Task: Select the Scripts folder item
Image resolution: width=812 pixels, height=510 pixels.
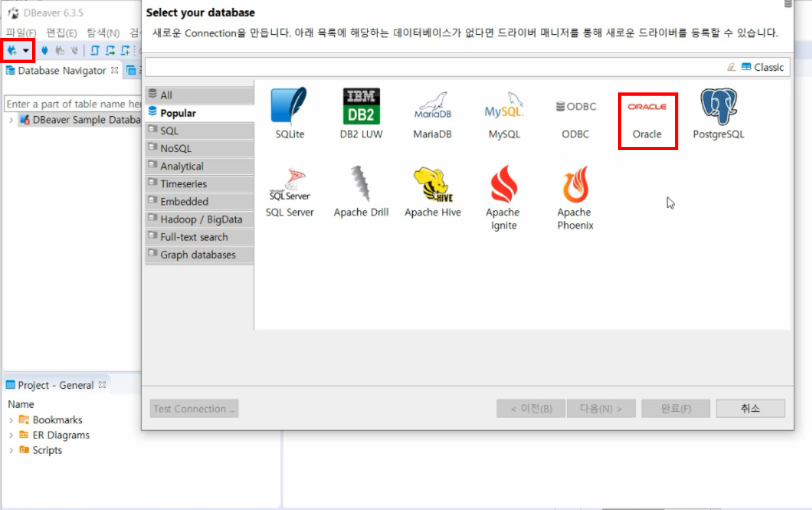Action: (x=41, y=450)
